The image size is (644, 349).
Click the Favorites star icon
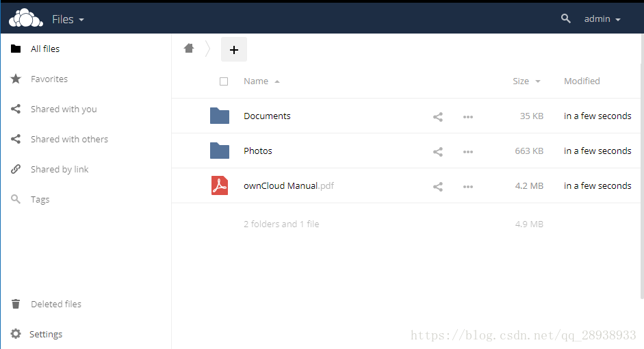pos(16,79)
